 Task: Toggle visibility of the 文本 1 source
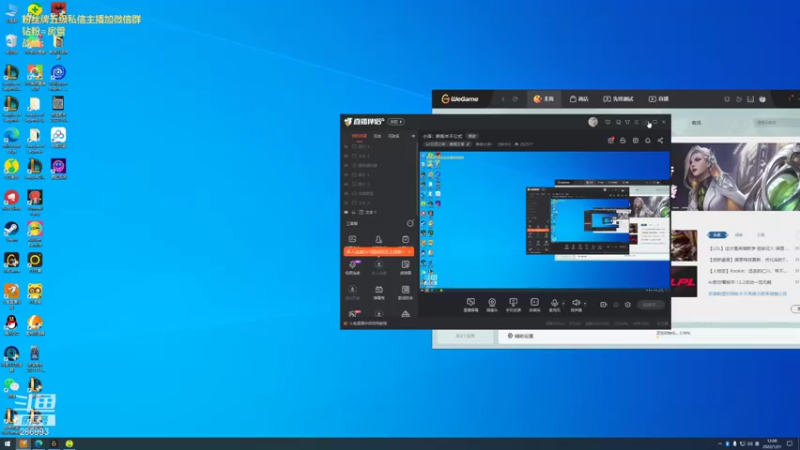(x=346, y=212)
